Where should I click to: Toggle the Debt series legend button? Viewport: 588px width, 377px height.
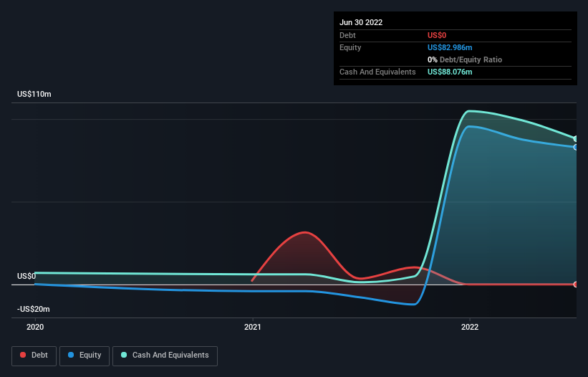34,355
